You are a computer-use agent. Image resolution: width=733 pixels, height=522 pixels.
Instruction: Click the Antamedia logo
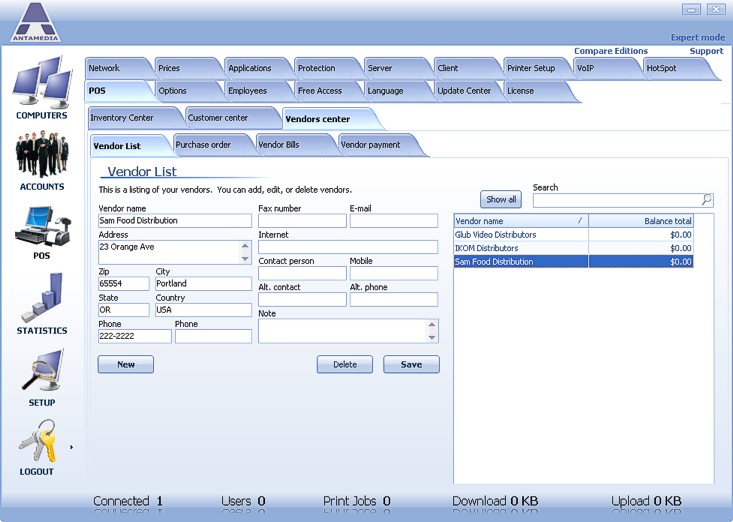(36, 22)
